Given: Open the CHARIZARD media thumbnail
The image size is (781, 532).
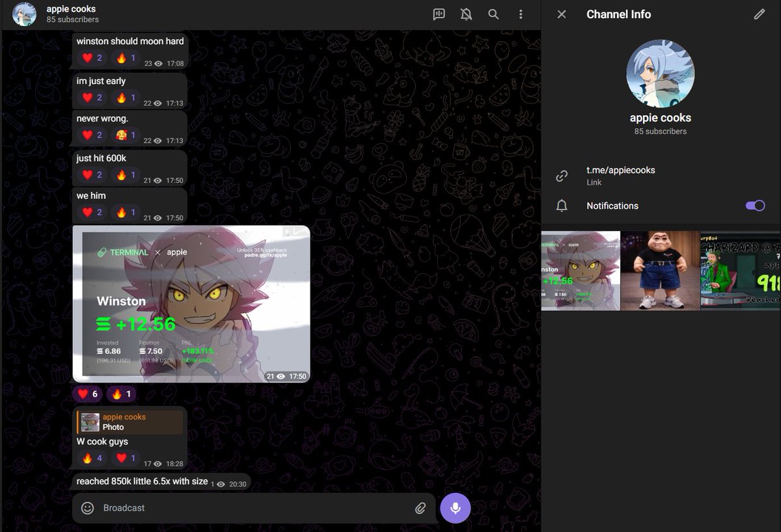Looking at the screenshot, I should tap(741, 271).
